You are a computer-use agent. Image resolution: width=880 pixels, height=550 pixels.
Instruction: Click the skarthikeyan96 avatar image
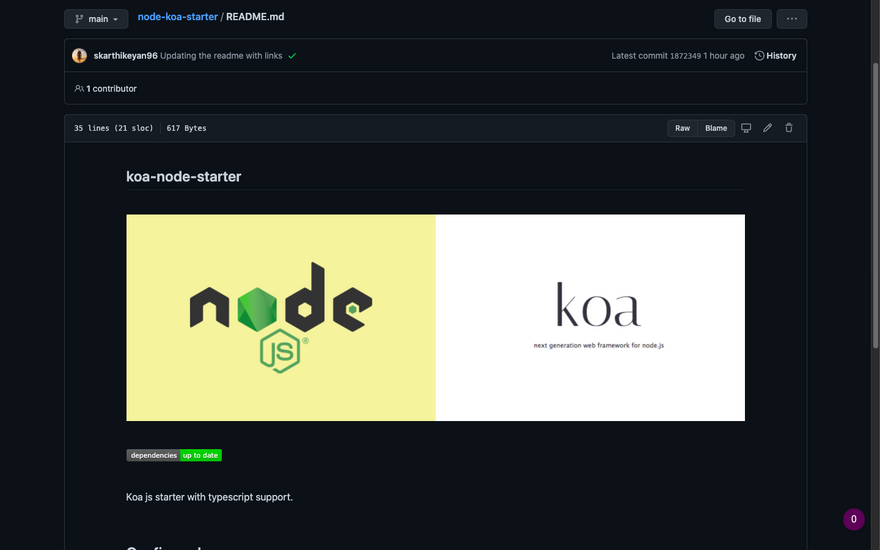[x=80, y=56]
